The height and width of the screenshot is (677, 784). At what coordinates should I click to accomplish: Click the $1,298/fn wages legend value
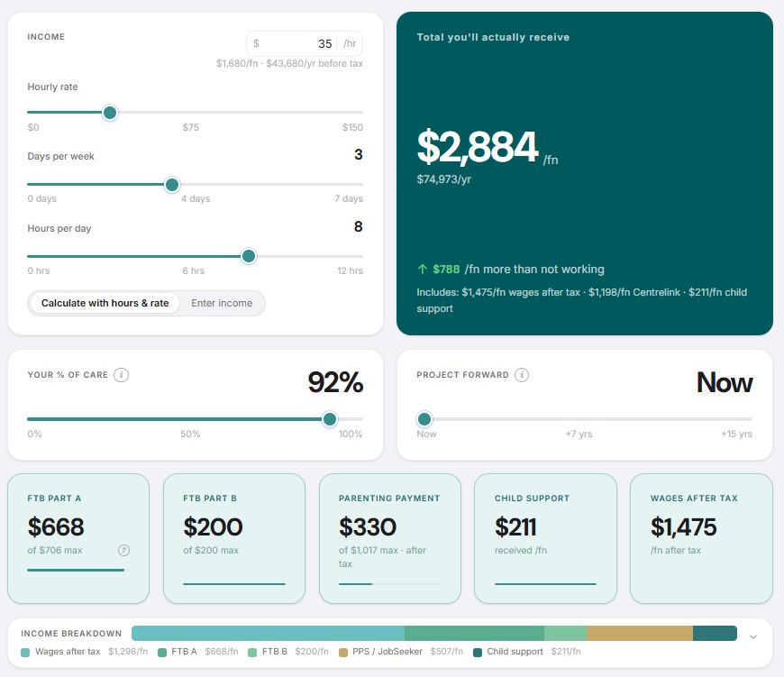128,652
